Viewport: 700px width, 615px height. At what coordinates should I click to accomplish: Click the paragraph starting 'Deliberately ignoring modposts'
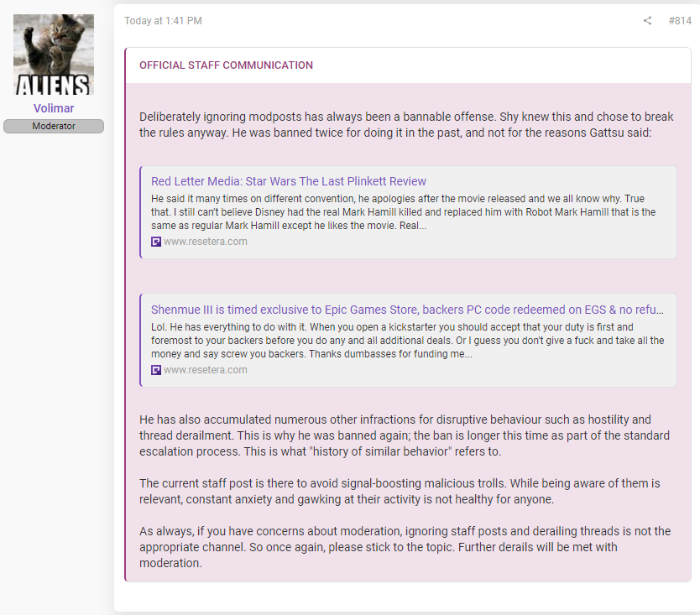click(x=406, y=124)
